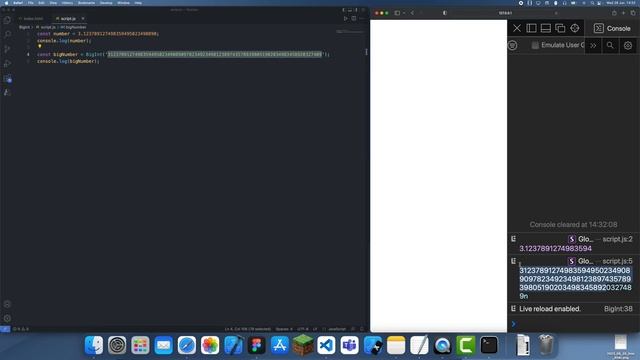
Task: Open the Explorer view in VS Code
Action: pyautogui.click(x=7, y=20)
